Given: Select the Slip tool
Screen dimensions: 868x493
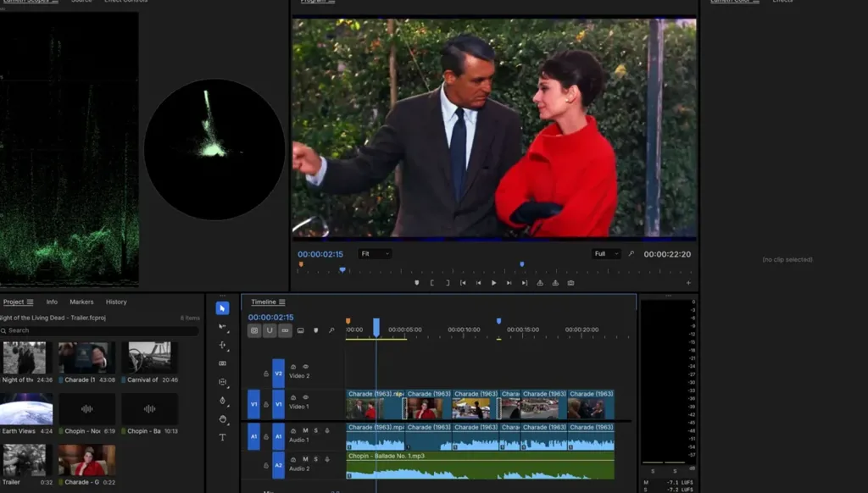Looking at the screenshot, I should 223,382.
